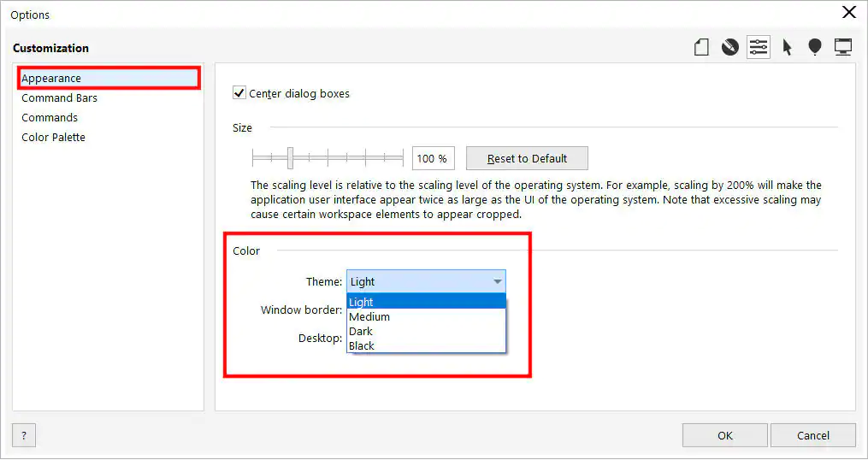The image size is (868, 460).
Task: Click the Global options balloon icon
Action: tap(815, 48)
